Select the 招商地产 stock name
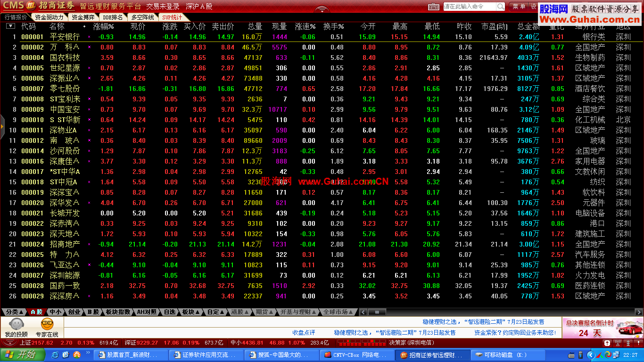Screen dimensions: 644x362 pyautogui.click(x=65, y=244)
